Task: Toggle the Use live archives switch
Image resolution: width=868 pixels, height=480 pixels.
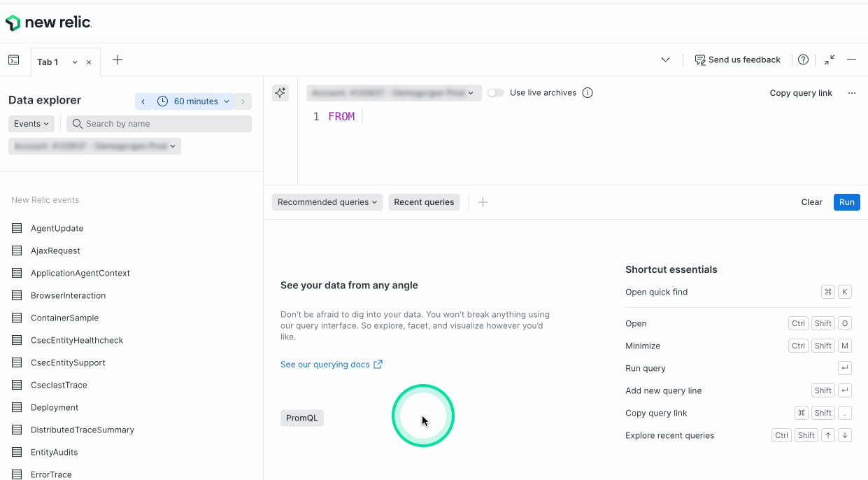Action: 496,92
